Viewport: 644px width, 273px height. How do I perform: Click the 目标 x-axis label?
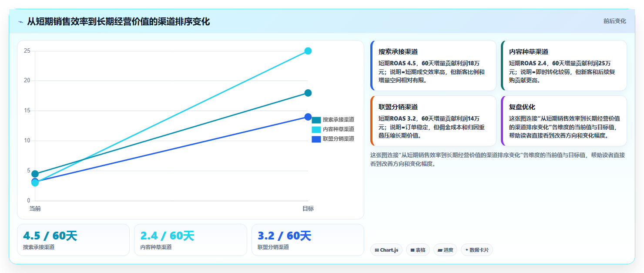(308, 209)
